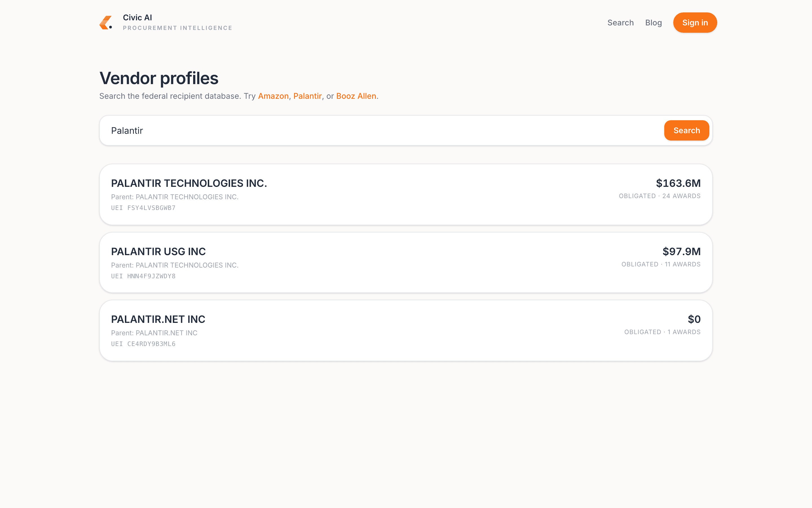Click OBLIGATED · 11 AWARDS label

click(x=661, y=264)
